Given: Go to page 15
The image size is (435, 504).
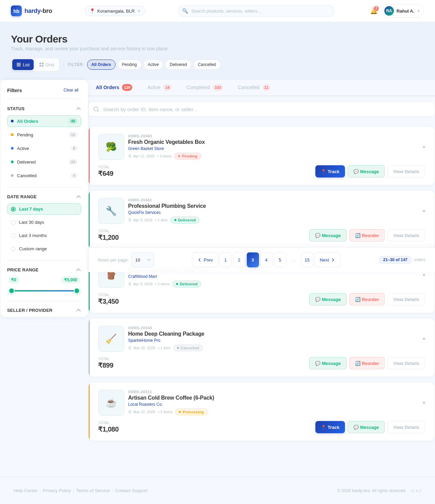Looking at the screenshot, I should pos(307,260).
